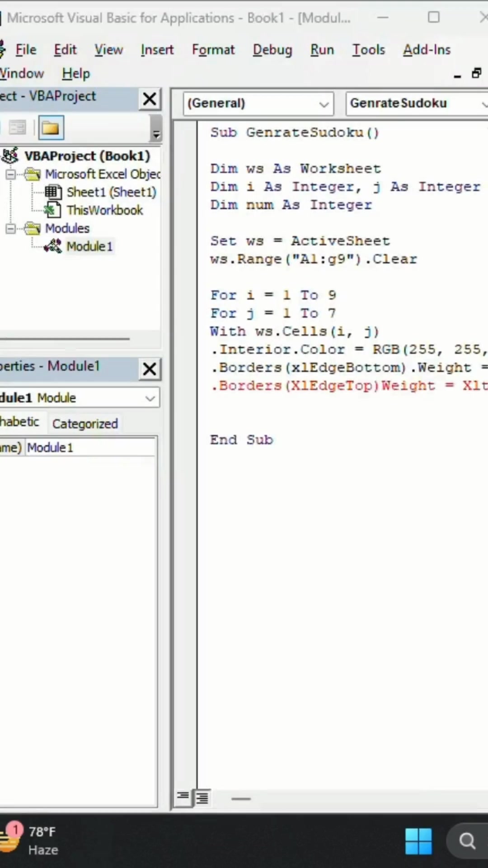Open the Window menu
The image size is (488, 868).
[x=22, y=73]
